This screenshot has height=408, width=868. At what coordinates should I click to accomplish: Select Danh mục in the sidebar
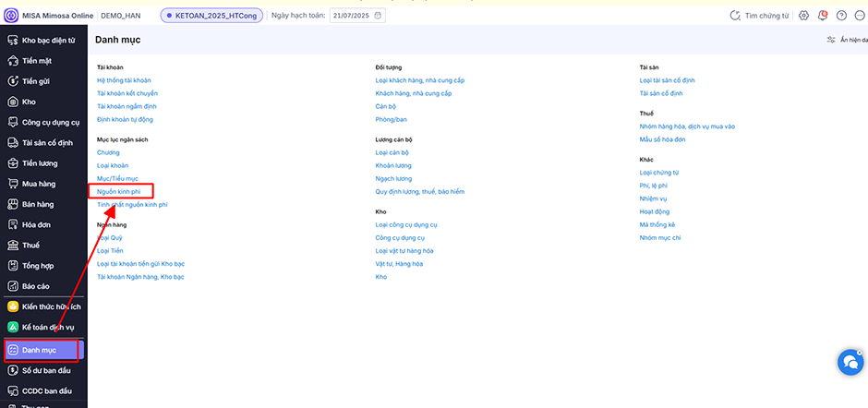[42, 350]
